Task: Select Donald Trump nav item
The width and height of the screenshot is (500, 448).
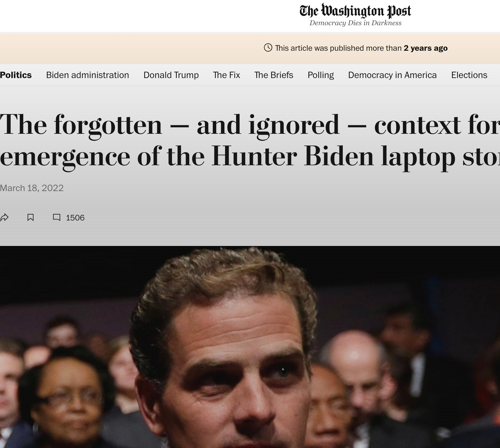Action: tap(171, 75)
